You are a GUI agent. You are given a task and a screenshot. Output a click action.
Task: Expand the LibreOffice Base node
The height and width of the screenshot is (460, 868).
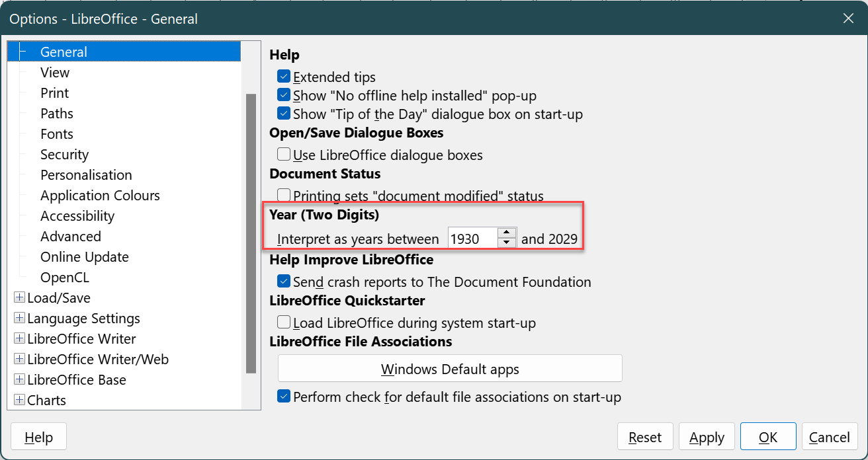[20, 380]
